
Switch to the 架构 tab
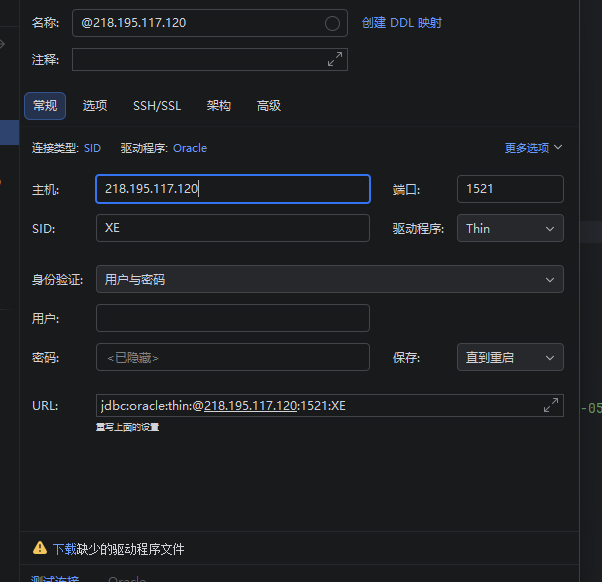(218, 106)
